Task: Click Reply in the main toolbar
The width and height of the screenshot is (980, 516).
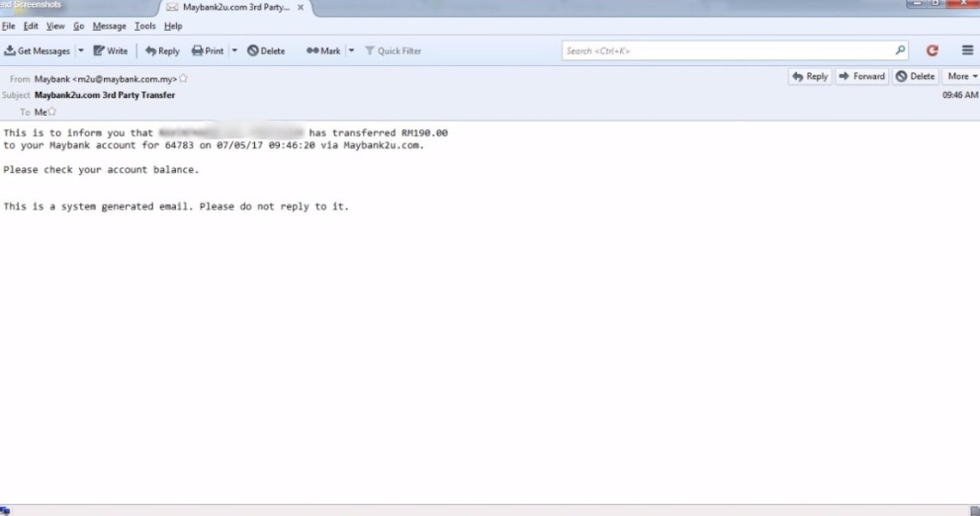Action: tap(162, 51)
